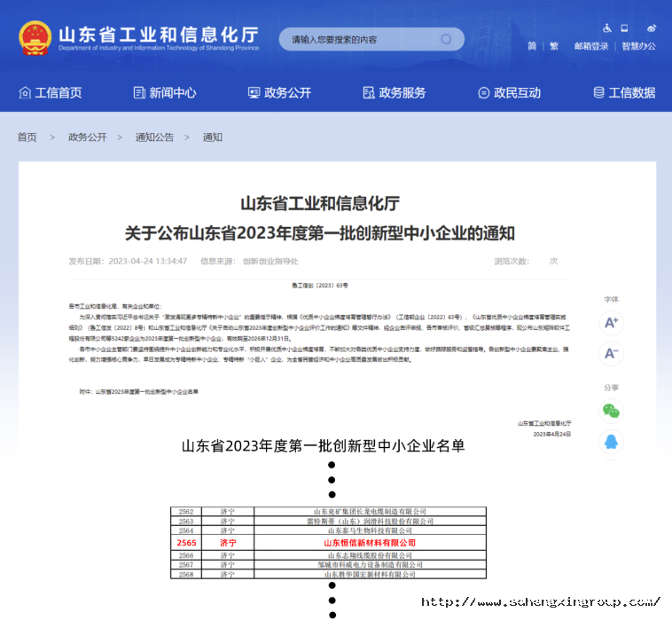Open the Weibo icon in header
672x628 pixels.
(x=652, y=28)
